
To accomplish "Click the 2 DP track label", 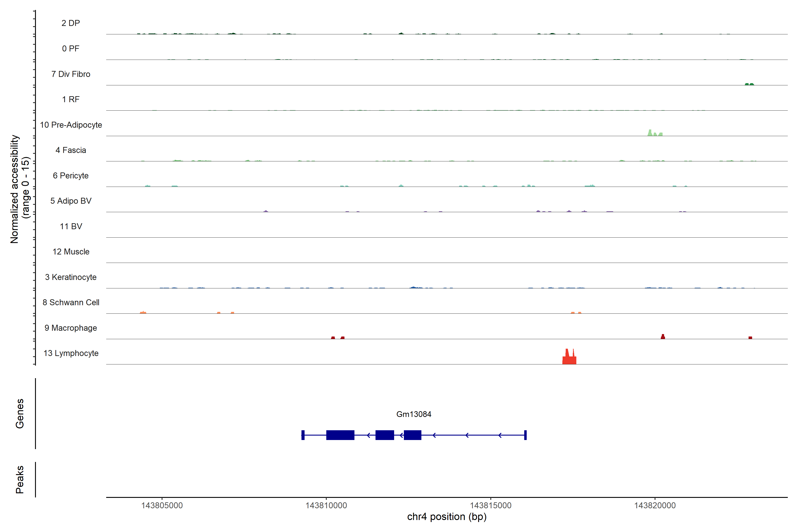I will point(71,23).
